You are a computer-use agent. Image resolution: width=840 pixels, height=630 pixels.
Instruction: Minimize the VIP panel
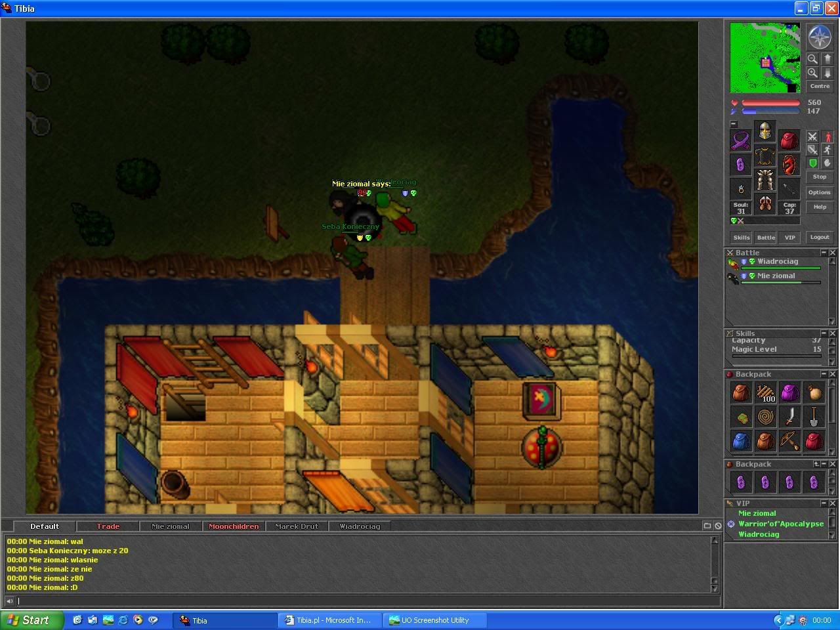[x=824, y=503]
